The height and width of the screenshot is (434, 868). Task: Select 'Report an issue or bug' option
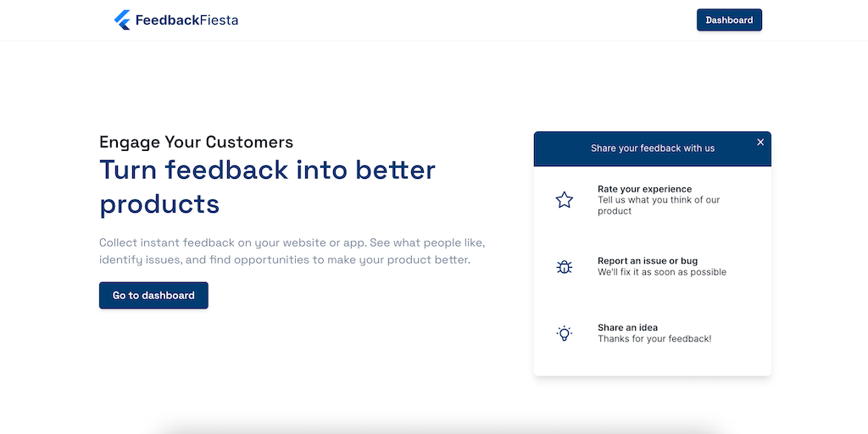click(648, 261)
